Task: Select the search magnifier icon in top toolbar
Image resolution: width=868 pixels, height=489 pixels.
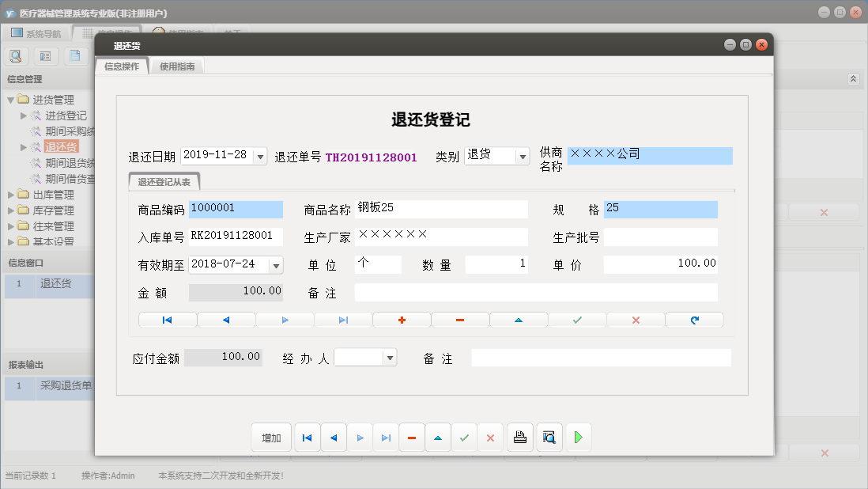Action: coord(16,56)
